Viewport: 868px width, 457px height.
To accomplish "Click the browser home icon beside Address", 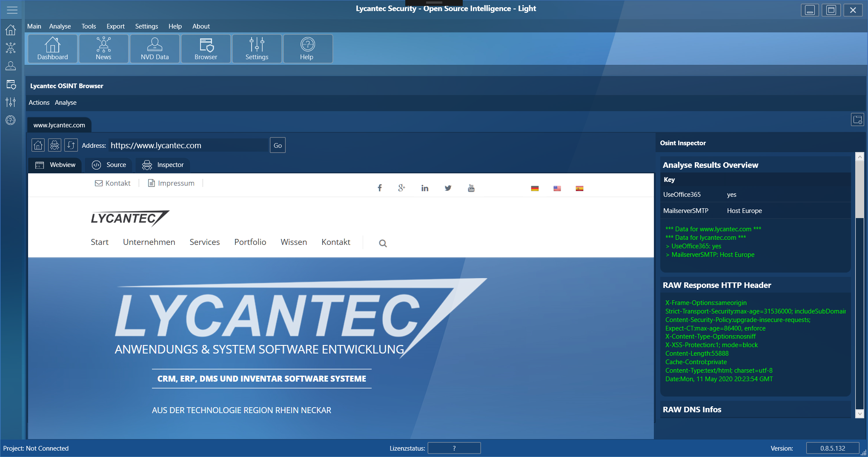I will coord(38,145).
